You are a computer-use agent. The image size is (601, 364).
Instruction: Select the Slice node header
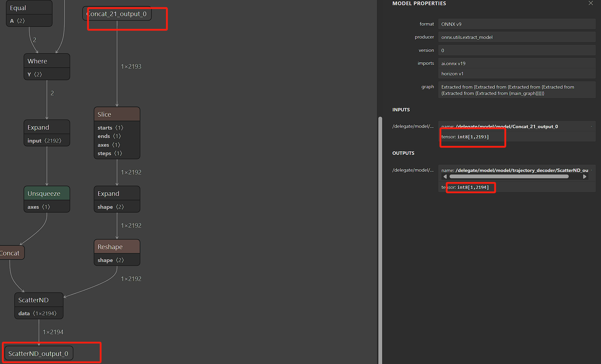click(117, 114)
